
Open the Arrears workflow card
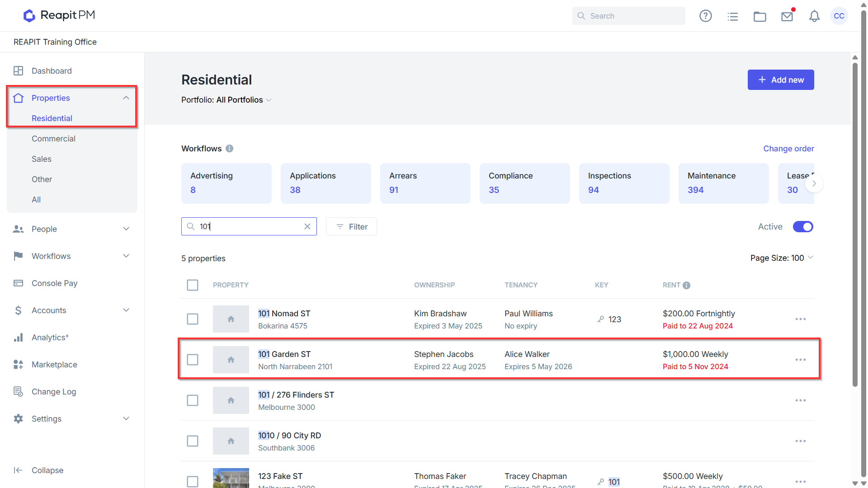pyautogui.click(x=425, y=183)
